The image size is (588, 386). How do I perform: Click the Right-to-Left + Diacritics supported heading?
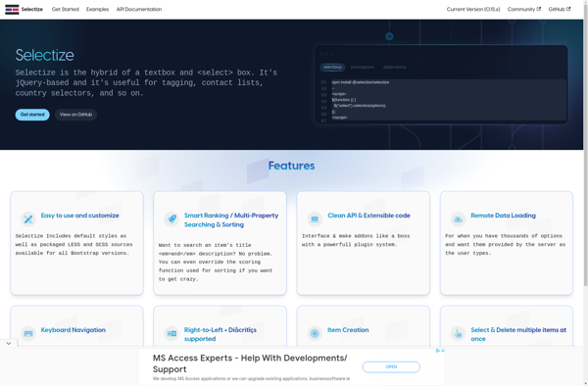coord(220,334)
